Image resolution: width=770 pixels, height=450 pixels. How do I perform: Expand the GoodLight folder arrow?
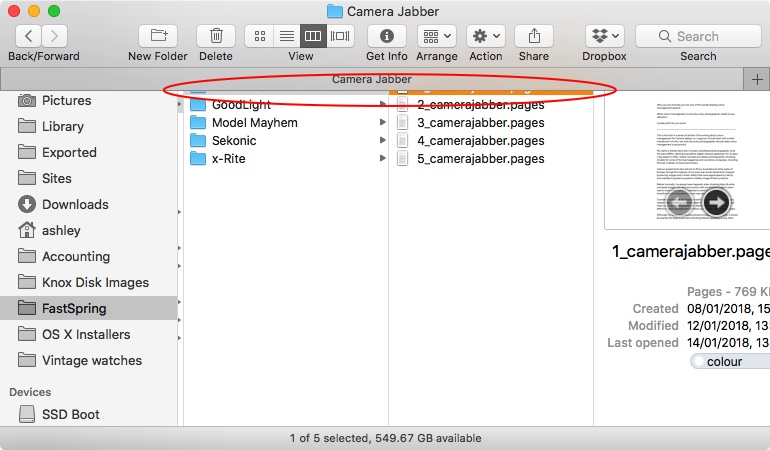tap(383, 104)
